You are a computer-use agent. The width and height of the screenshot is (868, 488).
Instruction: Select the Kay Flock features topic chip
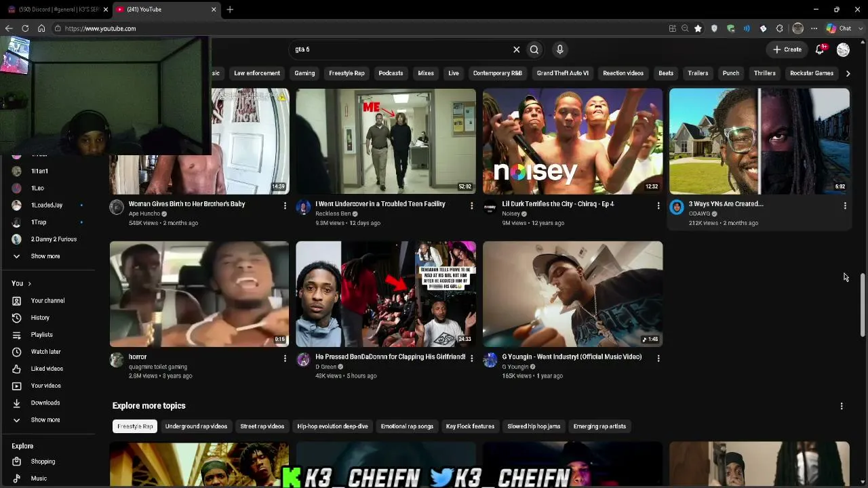(470, 426)
